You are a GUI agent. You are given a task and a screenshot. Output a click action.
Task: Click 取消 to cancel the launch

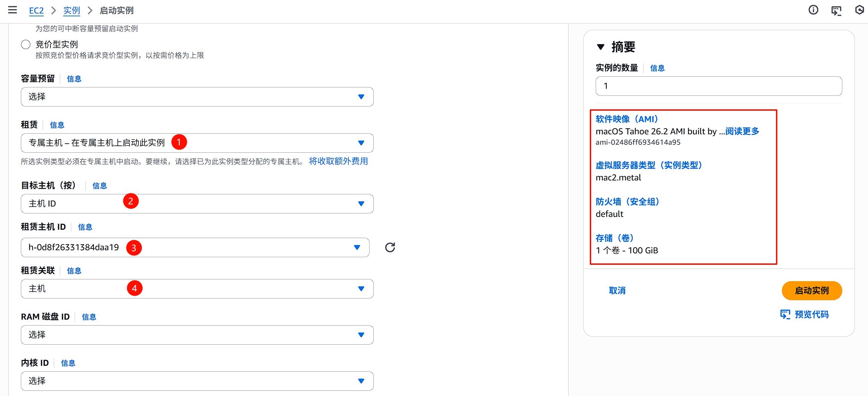[618, 290]
